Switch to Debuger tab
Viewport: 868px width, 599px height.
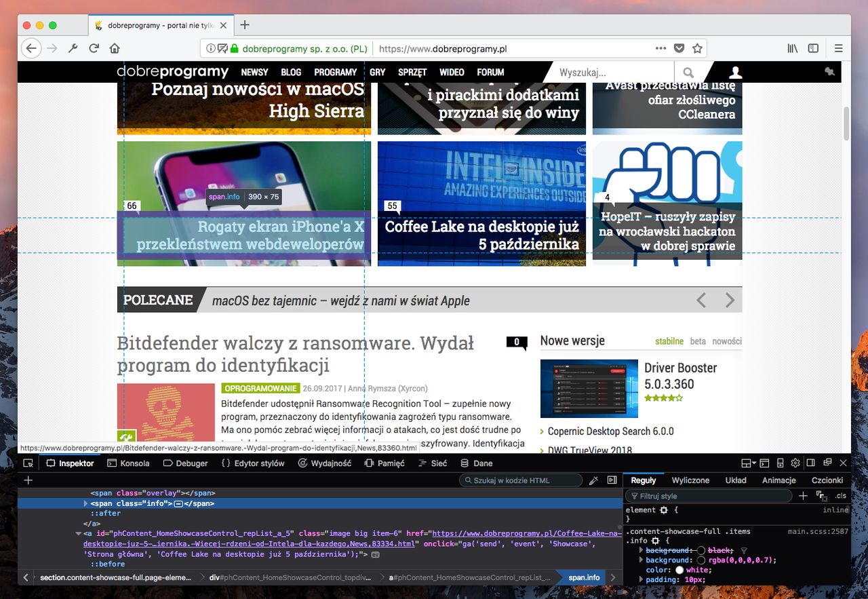185,463
